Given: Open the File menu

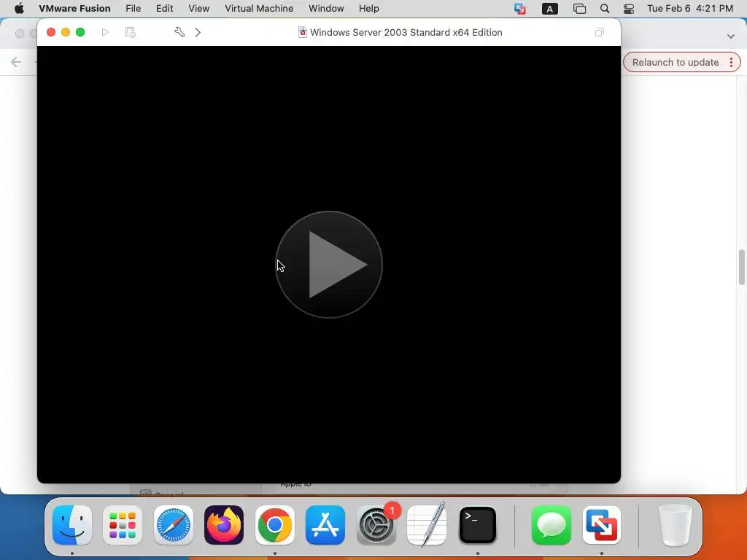Looking at the screenshot, I should [133, 9].
